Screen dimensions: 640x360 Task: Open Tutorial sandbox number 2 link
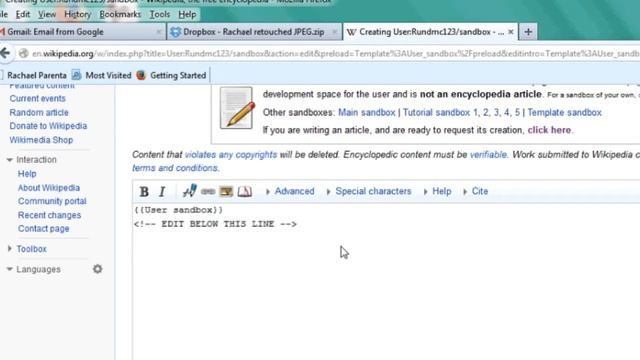pyautogui.click(x=486, y=112)
